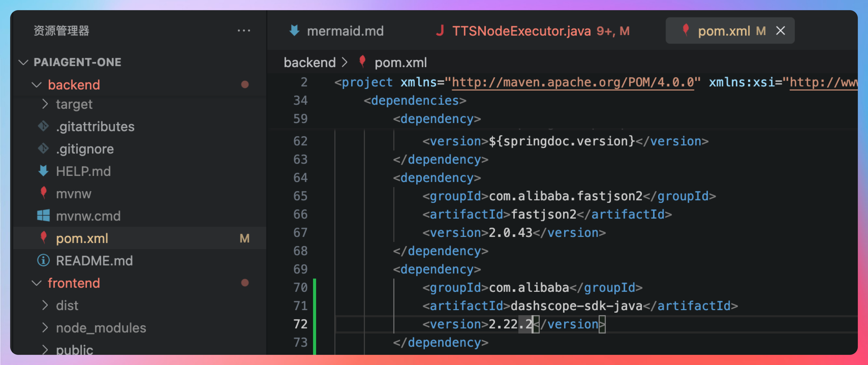The image size is (868, 365).
Task: Switch to the mermaid.md tab
Action: click(x=345, y=31)
